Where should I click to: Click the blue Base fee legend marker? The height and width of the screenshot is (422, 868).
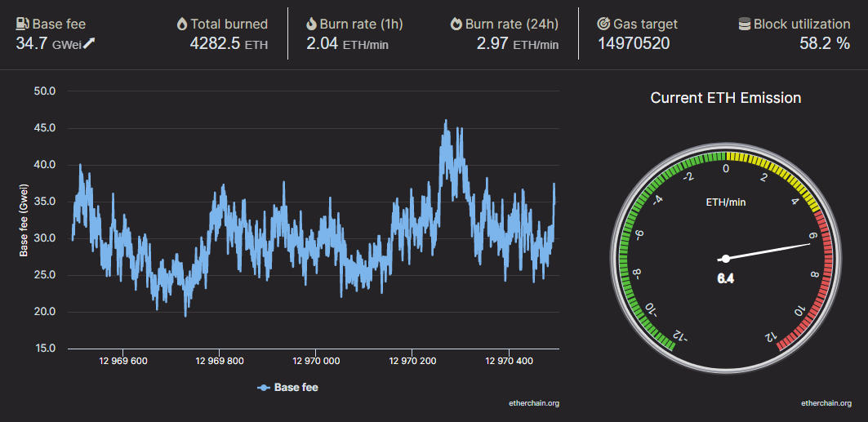click(264, 388)
